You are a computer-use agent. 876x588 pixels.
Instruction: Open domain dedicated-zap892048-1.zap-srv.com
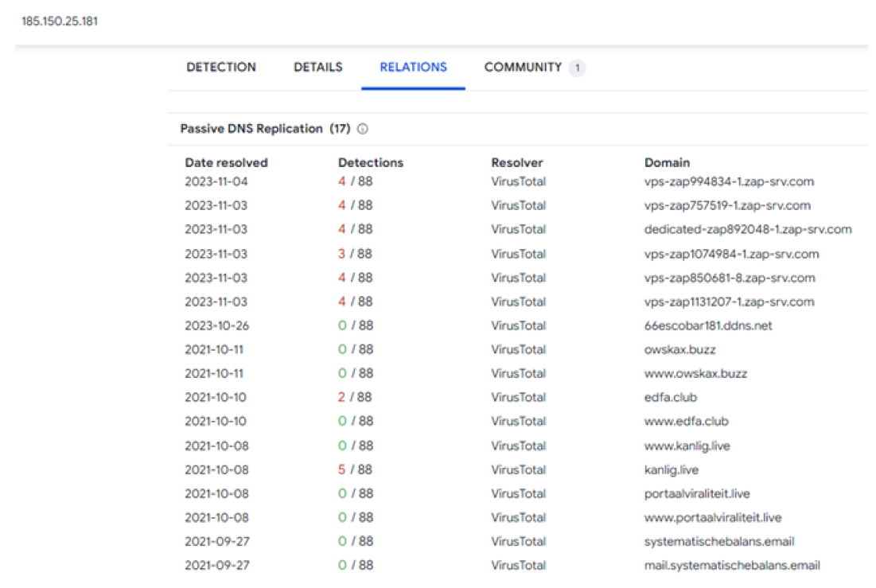pyautogui.click(x=748, y=229)
